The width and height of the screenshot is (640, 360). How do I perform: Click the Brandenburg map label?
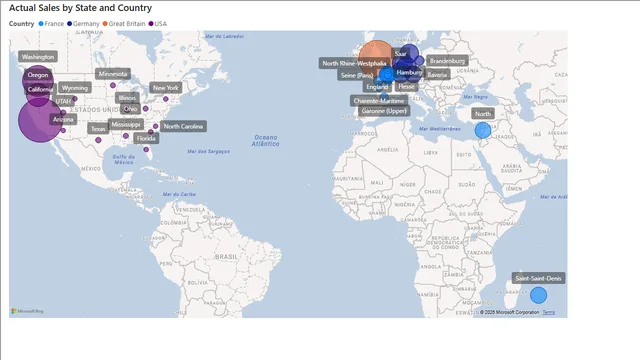click(447, 61)
